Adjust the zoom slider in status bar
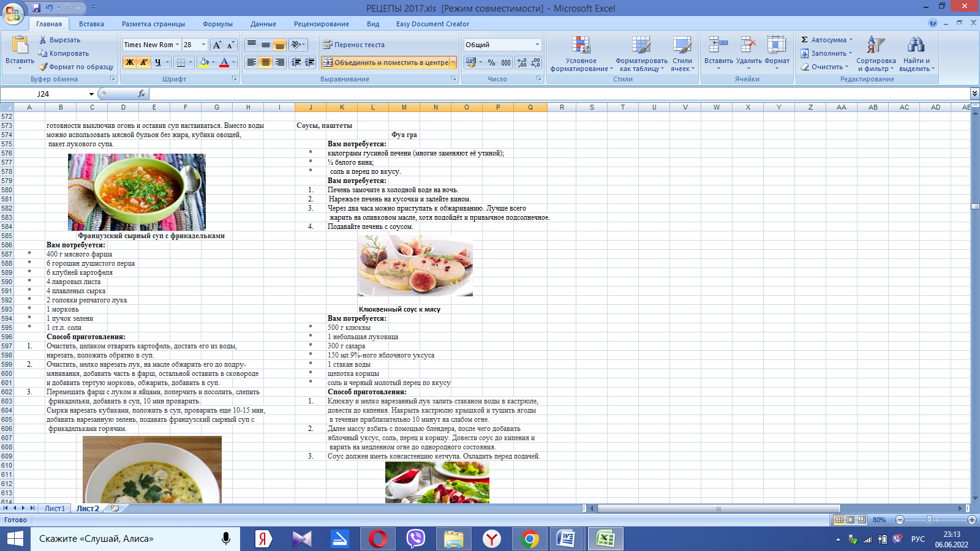The height and width of the screenshot is (551, 980). 929,520
